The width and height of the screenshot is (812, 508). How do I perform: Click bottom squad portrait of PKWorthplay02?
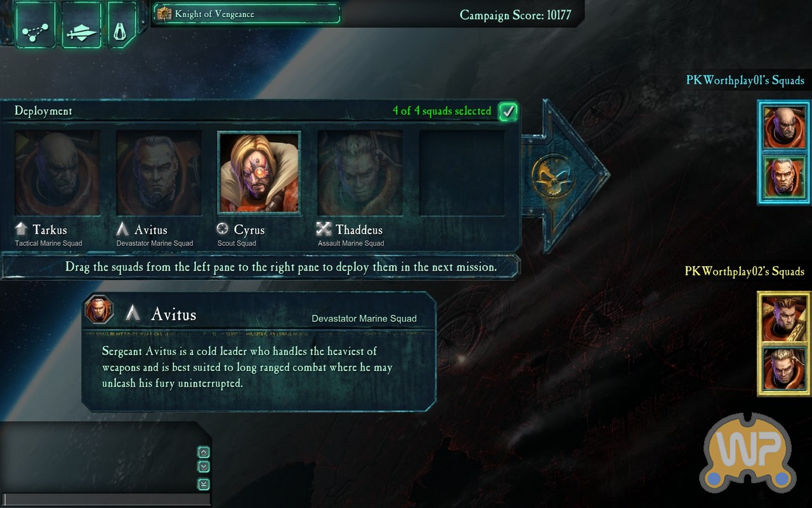[784, 368]
